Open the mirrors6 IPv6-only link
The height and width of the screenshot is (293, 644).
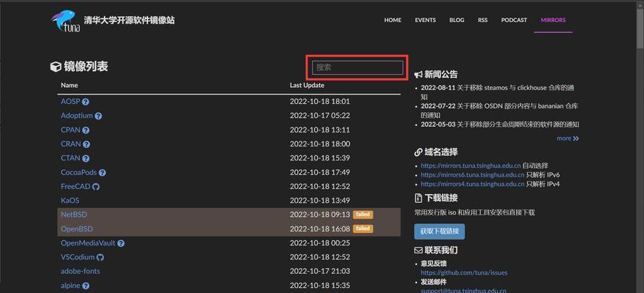(473, 174)
